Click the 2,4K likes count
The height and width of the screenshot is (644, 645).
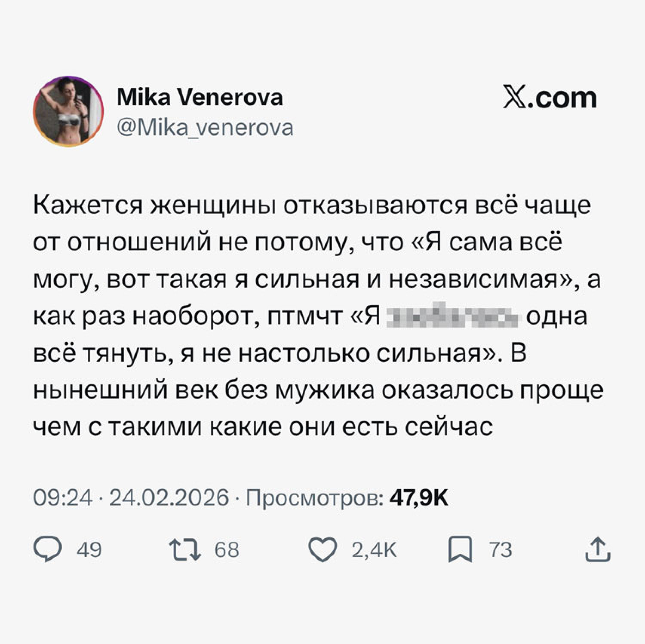(374, 550)
